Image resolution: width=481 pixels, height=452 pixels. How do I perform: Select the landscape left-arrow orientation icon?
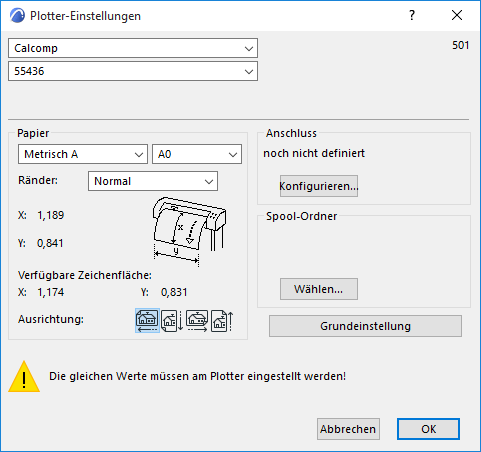[147, 320]
